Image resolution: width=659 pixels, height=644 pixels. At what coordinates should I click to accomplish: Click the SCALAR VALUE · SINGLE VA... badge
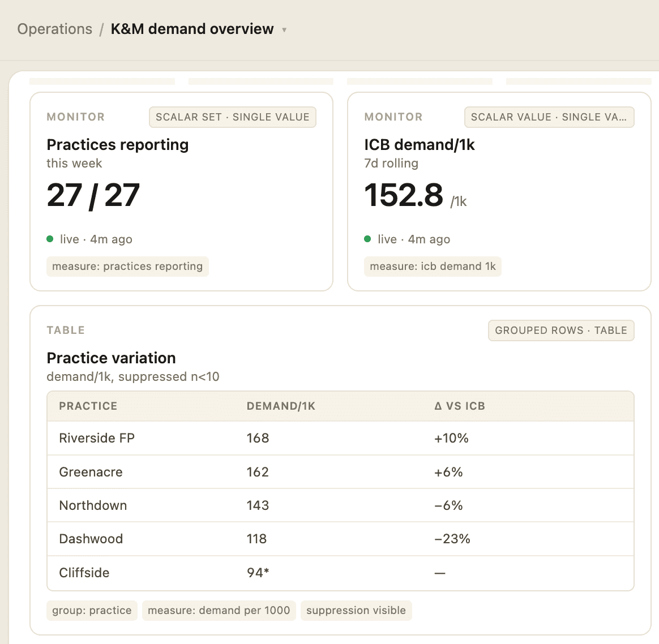click(549, 117)
